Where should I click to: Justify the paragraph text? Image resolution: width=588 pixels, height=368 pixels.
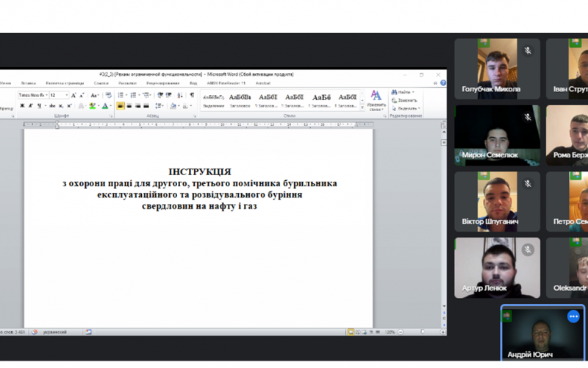[x=146, y=106]
